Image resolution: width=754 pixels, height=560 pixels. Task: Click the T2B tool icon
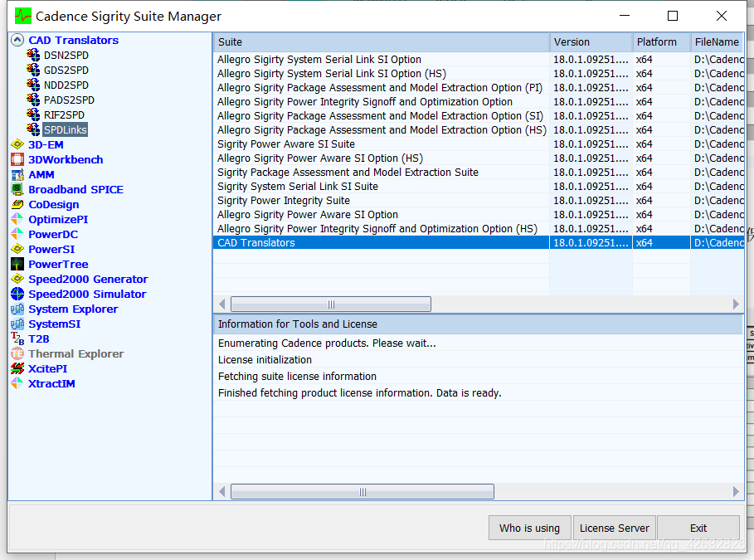(17, 338)
